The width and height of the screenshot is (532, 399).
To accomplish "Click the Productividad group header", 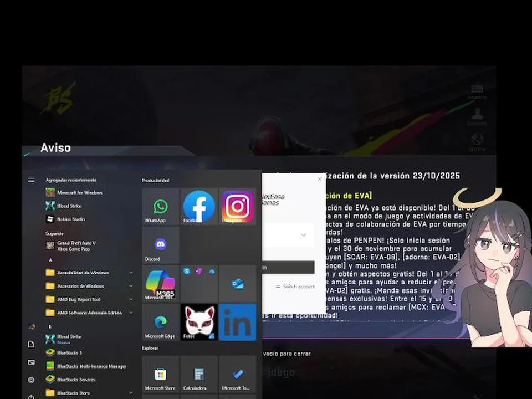I will [155, 180].
